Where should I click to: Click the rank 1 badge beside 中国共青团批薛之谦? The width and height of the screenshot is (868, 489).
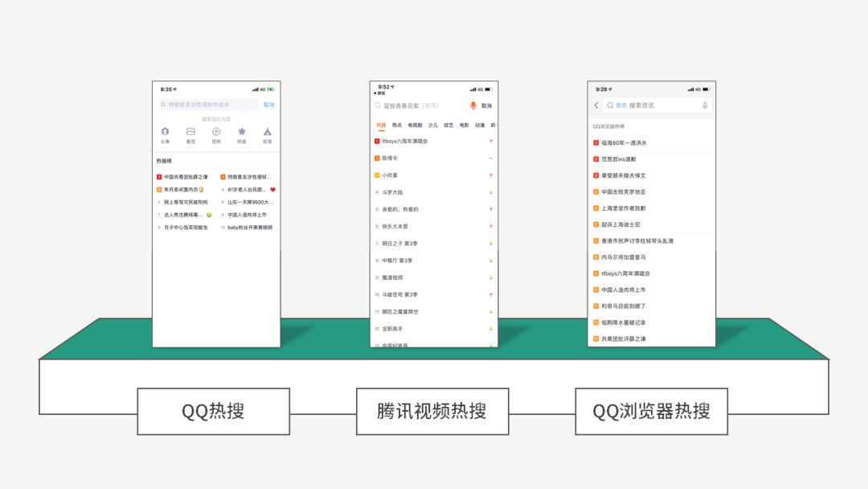tap(159, 177)
